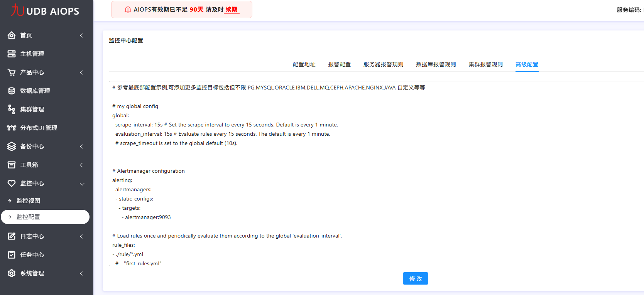The height and width of the screenshot is (295, 644).
Task: Expand the 首页 menu chevron
Action: click(x=81, y=35)
